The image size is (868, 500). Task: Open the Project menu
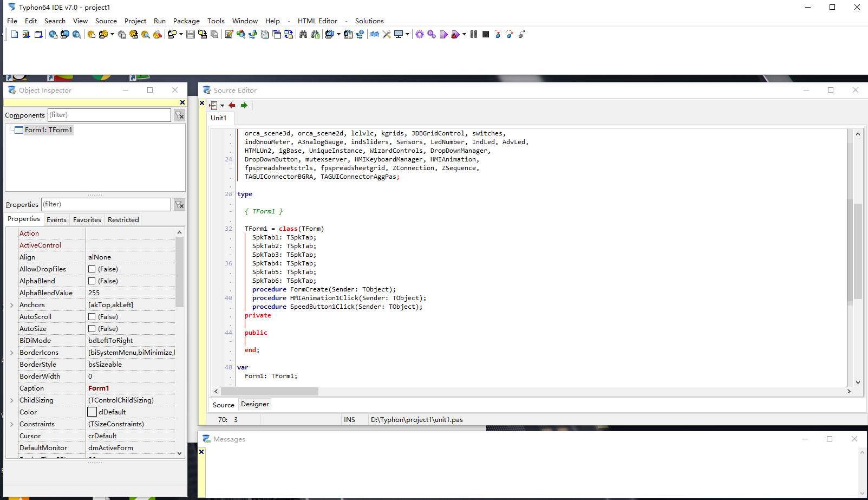pos(135,21)
